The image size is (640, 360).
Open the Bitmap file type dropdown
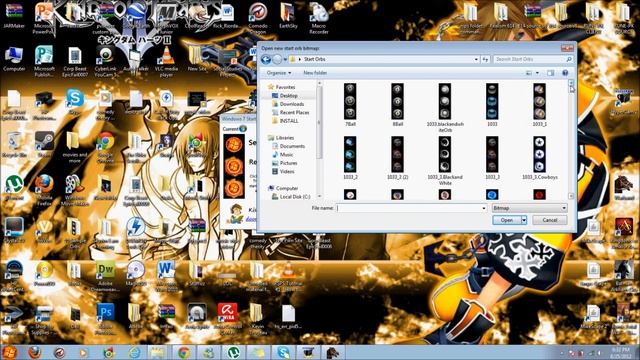(529, 208)
